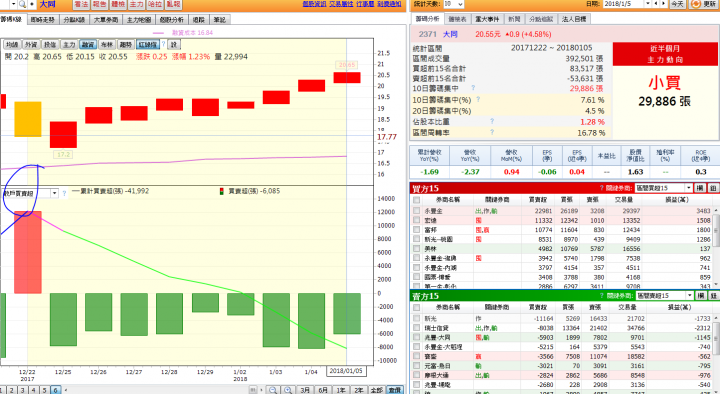The height and width of the screenshot is (394, 720).
Task: Switch to the 重大事件 tab
Action: pyautogui.click(x=487, y=19)
